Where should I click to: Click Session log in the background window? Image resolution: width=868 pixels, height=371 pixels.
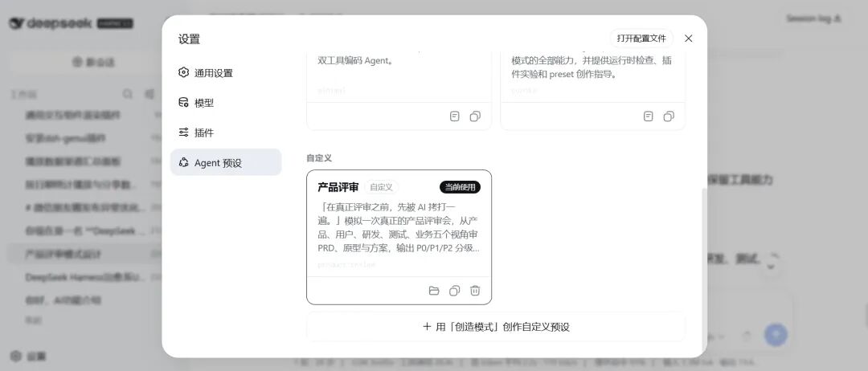[813, 18]
